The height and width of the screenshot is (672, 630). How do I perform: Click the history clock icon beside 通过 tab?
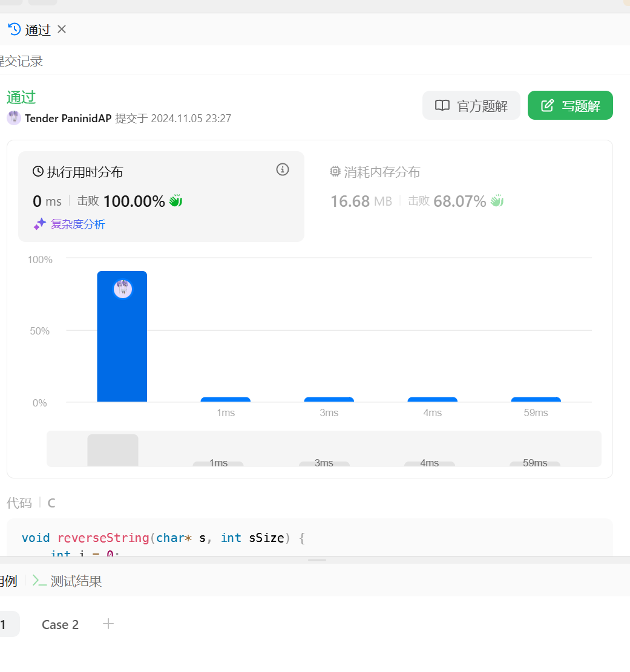tap(14, 29)
